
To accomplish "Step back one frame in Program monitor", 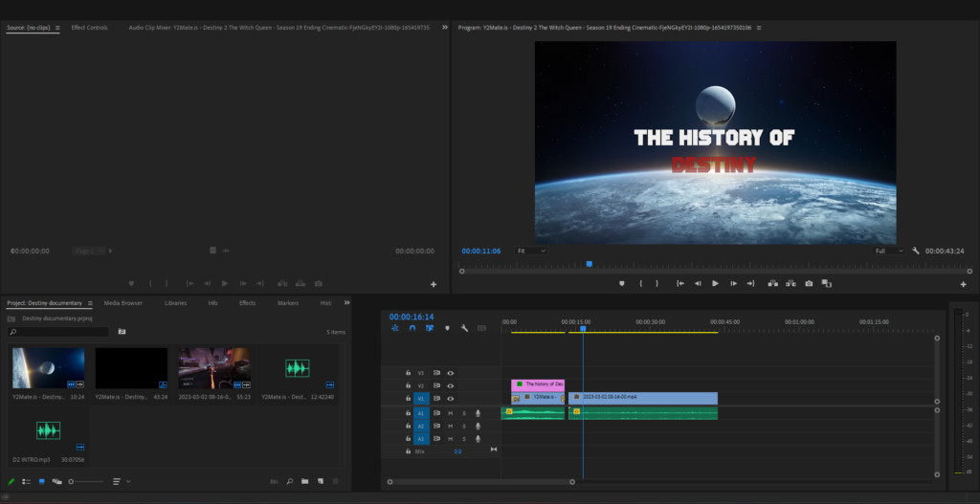I will coord(698,283).
